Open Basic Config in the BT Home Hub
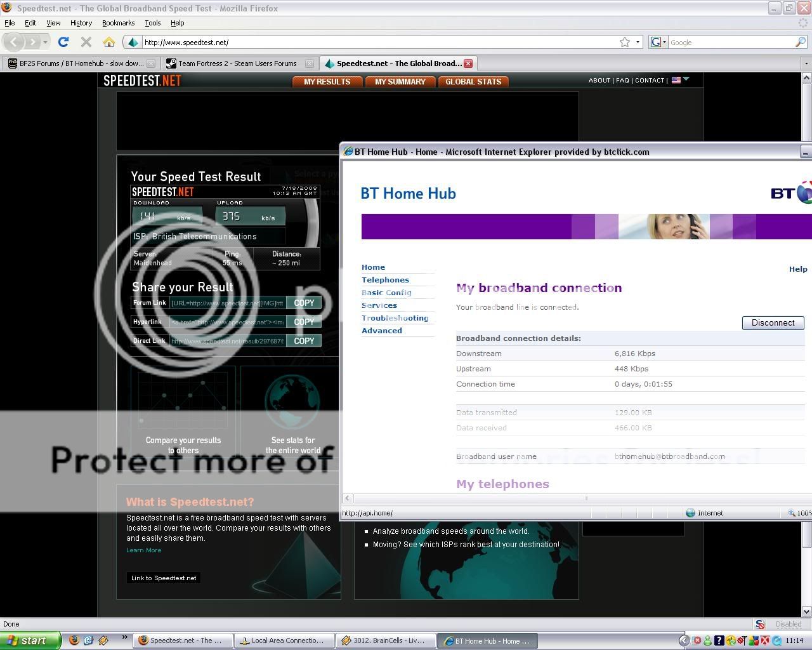 tap(386, 293)
